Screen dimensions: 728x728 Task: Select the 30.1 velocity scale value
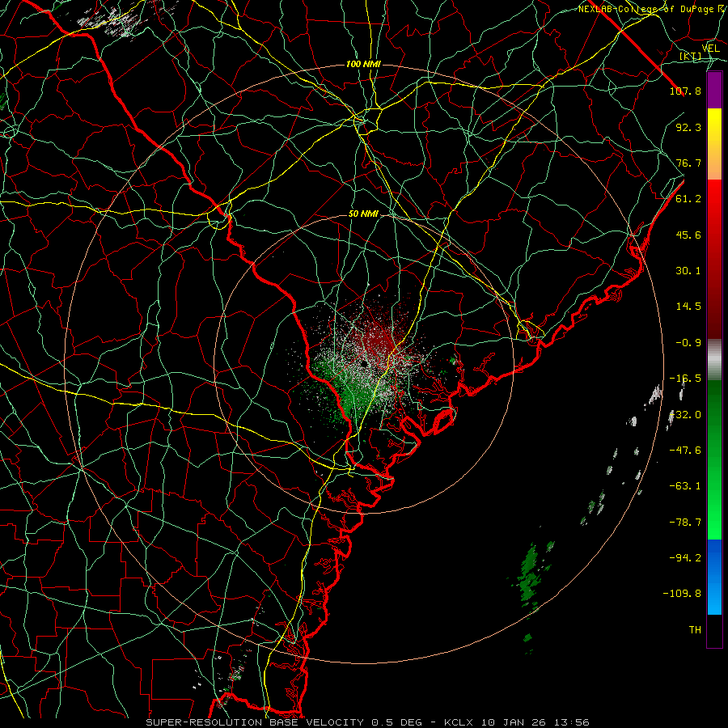tap(688, 270)
